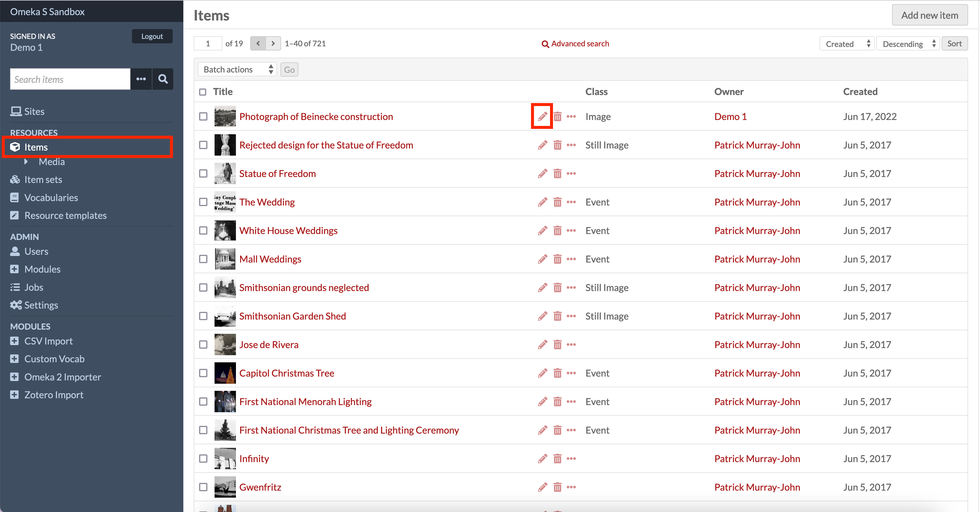The width and height of the screenshot is (980, 512).
Task: Go to next page arrow
Action: pos(273,43)
